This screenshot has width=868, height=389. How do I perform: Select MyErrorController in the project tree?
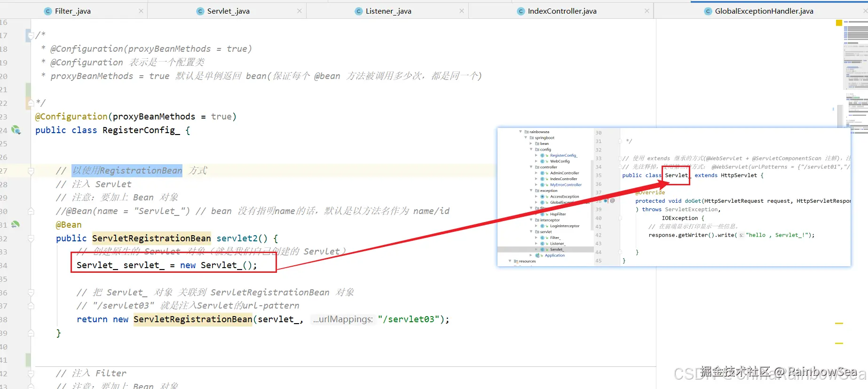point(566,185)
